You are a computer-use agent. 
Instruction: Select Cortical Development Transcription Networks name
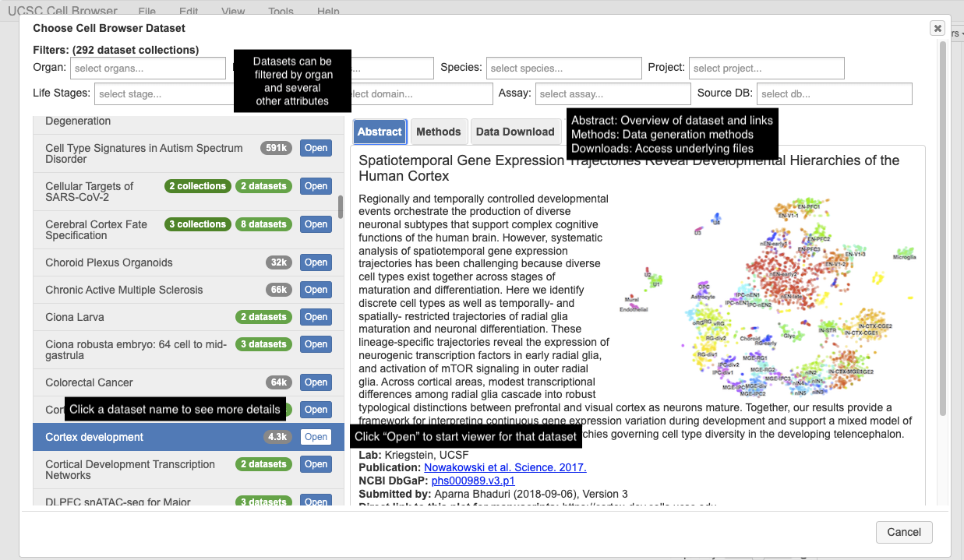pos(130,470)
